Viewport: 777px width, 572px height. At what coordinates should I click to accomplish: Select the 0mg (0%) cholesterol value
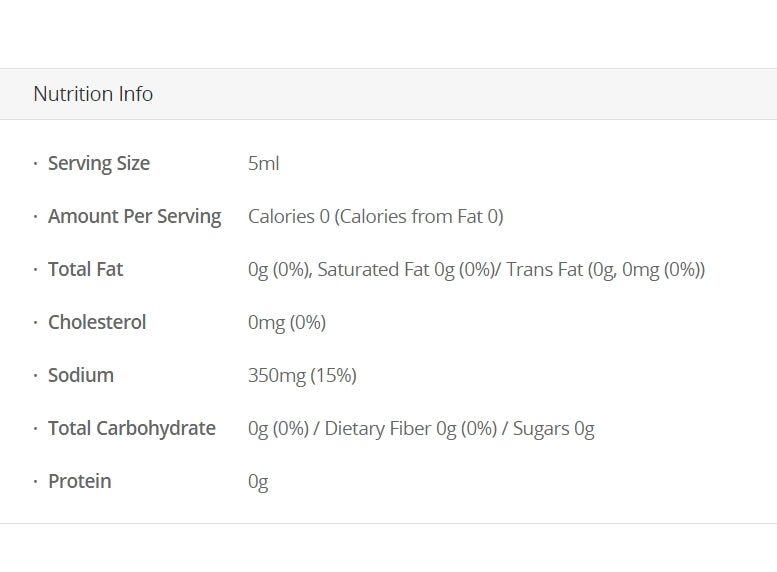click(x=287, y=322)
